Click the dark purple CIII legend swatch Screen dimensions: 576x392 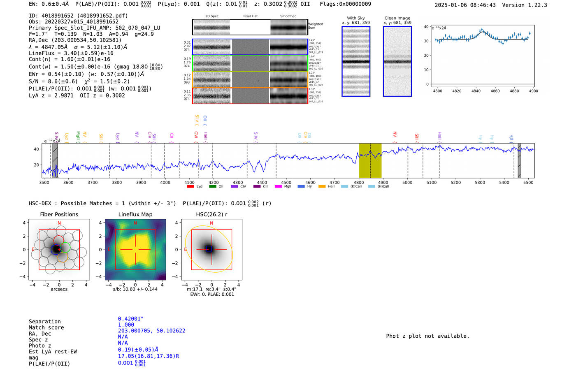[257, 186]
